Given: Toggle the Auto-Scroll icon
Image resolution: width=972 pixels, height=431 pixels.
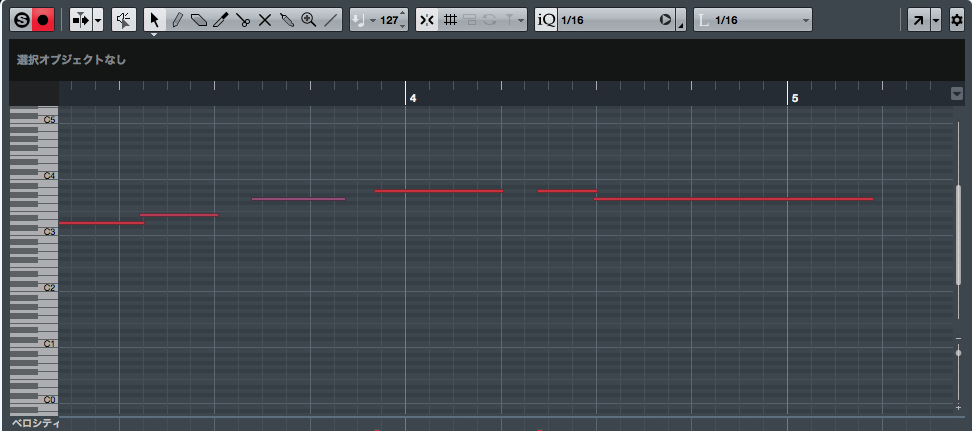Looking at the screenshot, I should point(81,20).
